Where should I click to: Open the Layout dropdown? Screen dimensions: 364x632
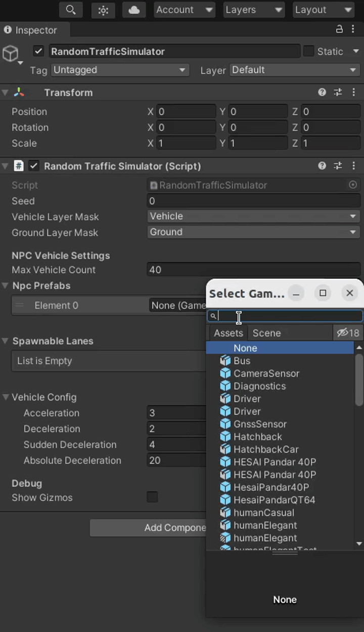[x=323, y=10]
